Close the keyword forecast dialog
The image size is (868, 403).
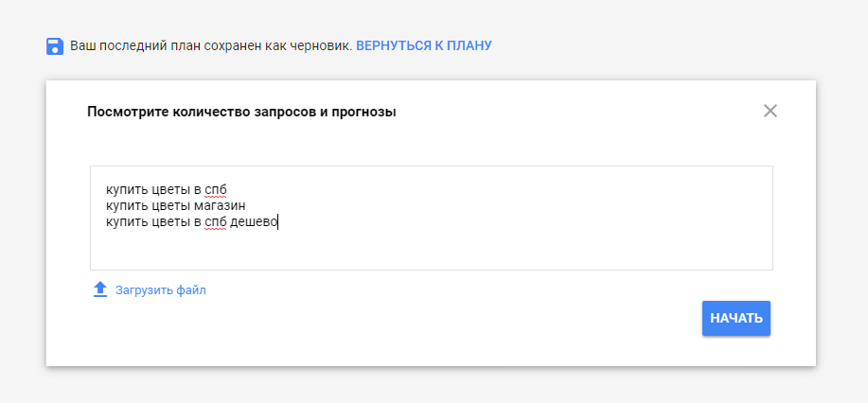(x=770, y=111)
